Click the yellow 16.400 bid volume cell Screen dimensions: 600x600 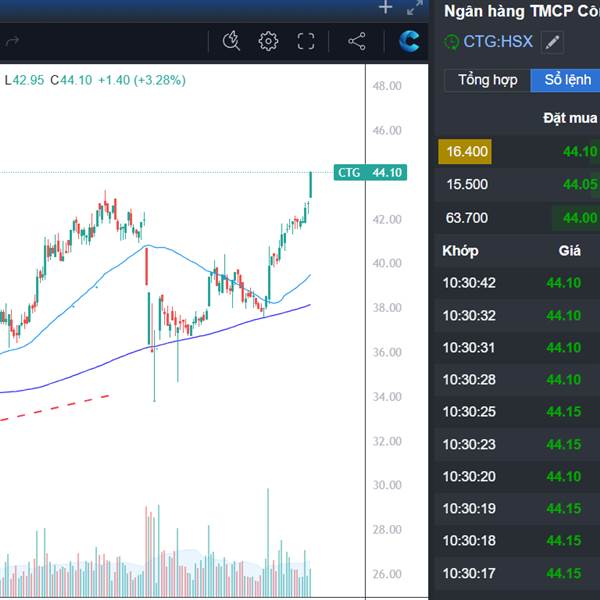click(x=465, y=152)
